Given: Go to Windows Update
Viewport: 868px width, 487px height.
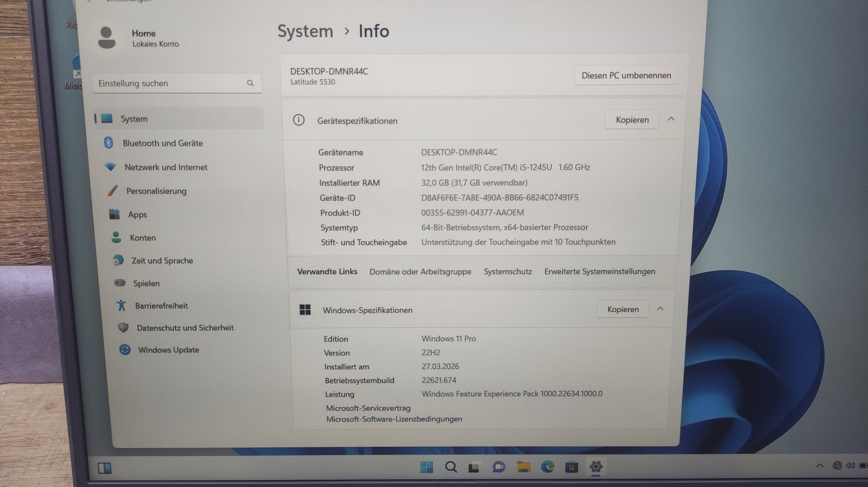Looking at the screenshot, I should click(168, 350).
